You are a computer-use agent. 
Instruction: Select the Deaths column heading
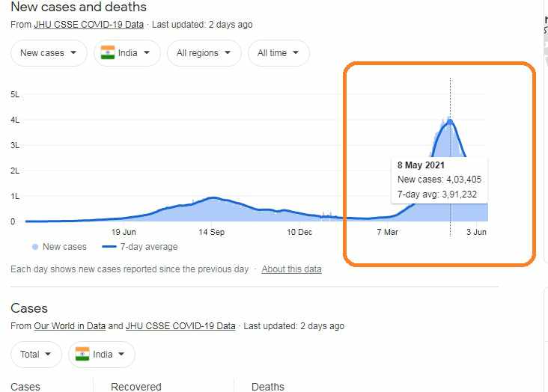click(268, 387)
